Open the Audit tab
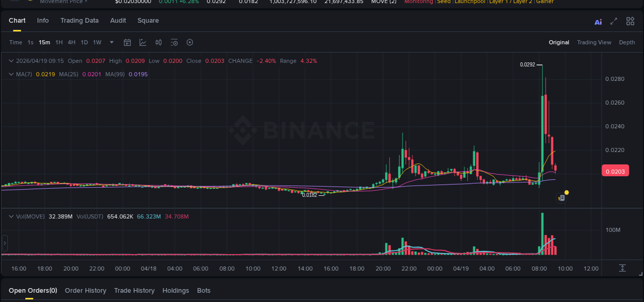The width and height of the screenshot is (644, 302). (x=118, y=21)
